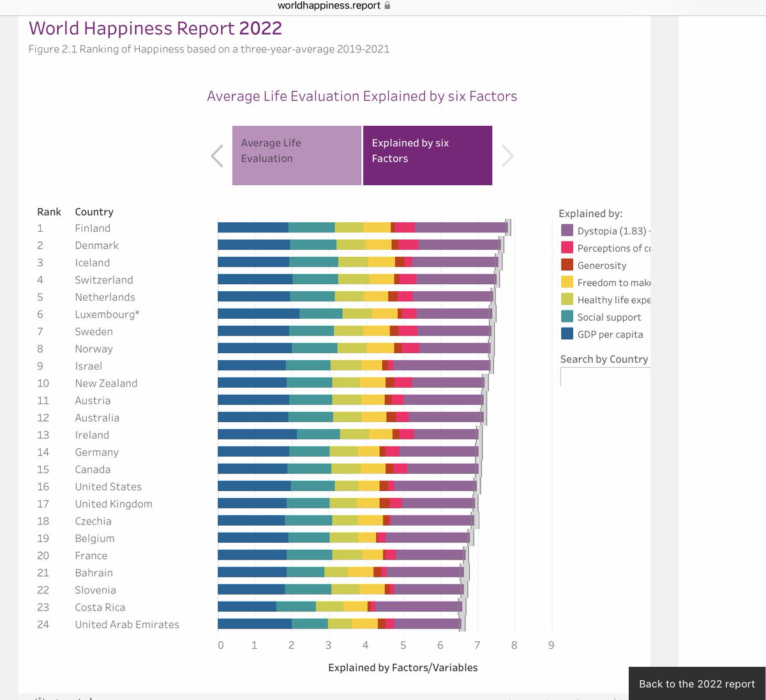The height and width of the screenshot is (700, 766).
Task: Click Iceland's teal Social support bar segment
Action: point(313,262)
